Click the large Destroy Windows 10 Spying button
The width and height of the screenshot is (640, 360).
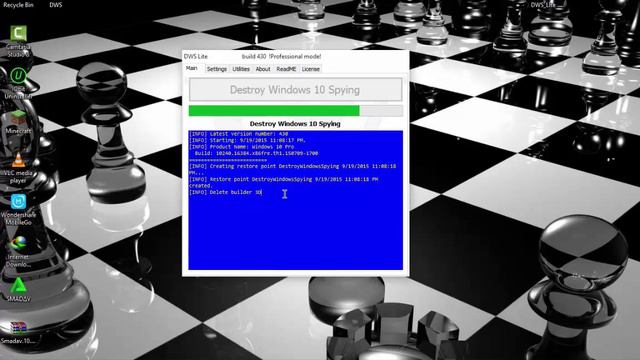(295, 89)
